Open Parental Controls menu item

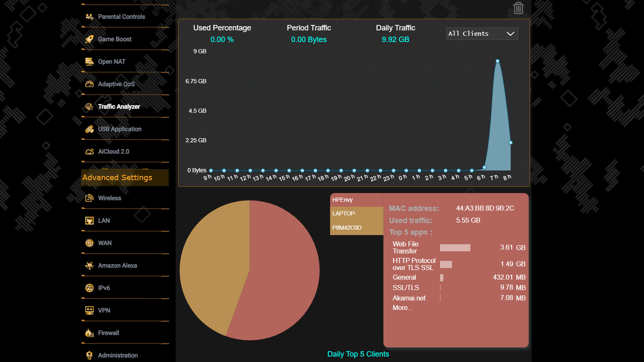121,17
